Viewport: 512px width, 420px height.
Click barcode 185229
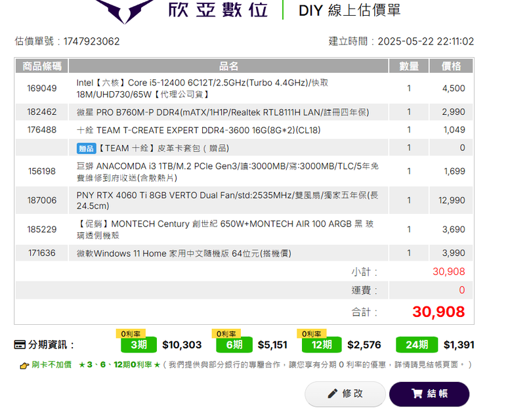click(x=42, y=230)
